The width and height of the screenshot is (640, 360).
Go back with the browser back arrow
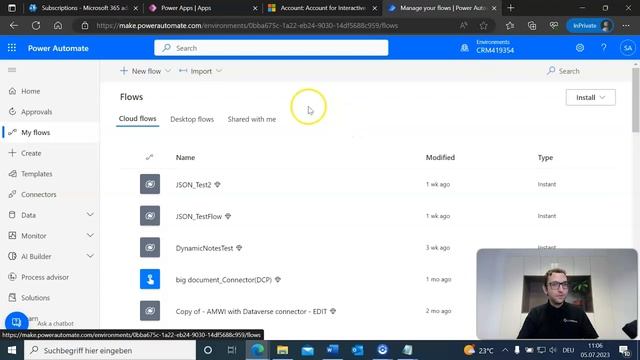tap(14, 26)
